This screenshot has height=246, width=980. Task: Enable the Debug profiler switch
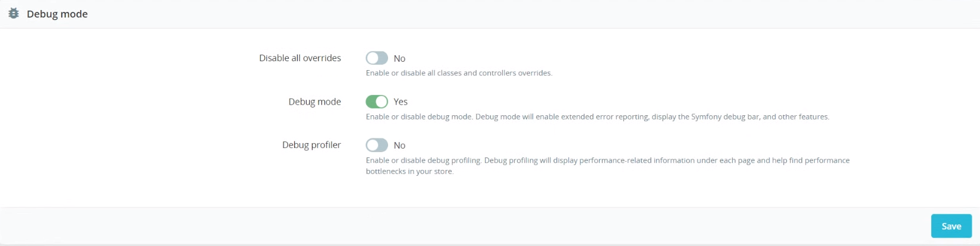(377, 145)
